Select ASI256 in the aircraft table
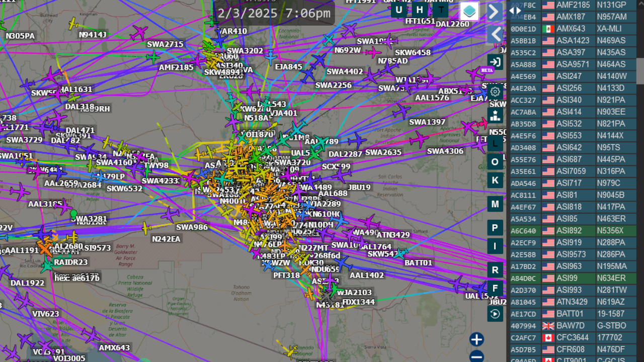Viewport: 644px width, 362px height. click(x=573, y=88)
